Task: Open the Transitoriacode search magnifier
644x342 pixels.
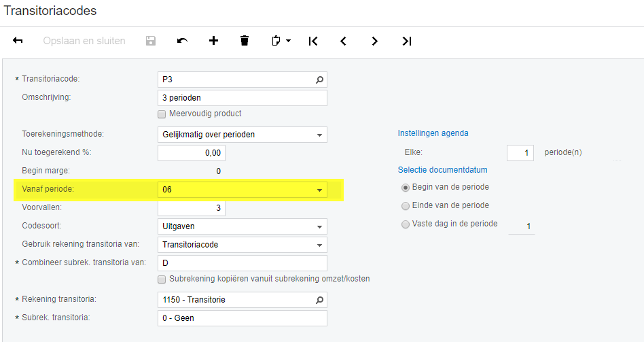Action: (x=320, y=80)
